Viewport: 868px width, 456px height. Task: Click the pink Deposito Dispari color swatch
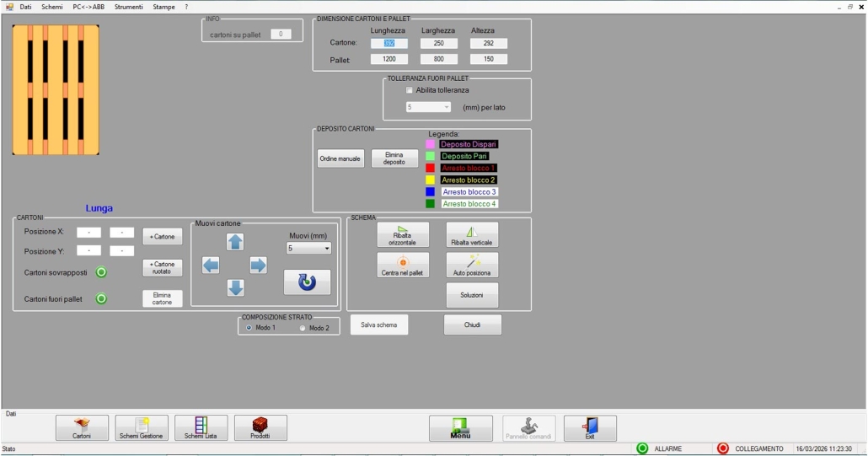(430, 144)
